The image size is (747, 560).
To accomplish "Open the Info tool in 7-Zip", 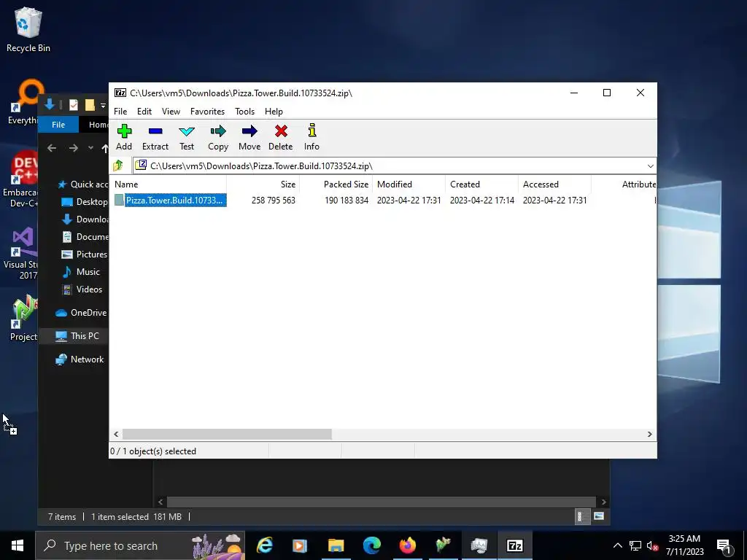I will point(311,137).
